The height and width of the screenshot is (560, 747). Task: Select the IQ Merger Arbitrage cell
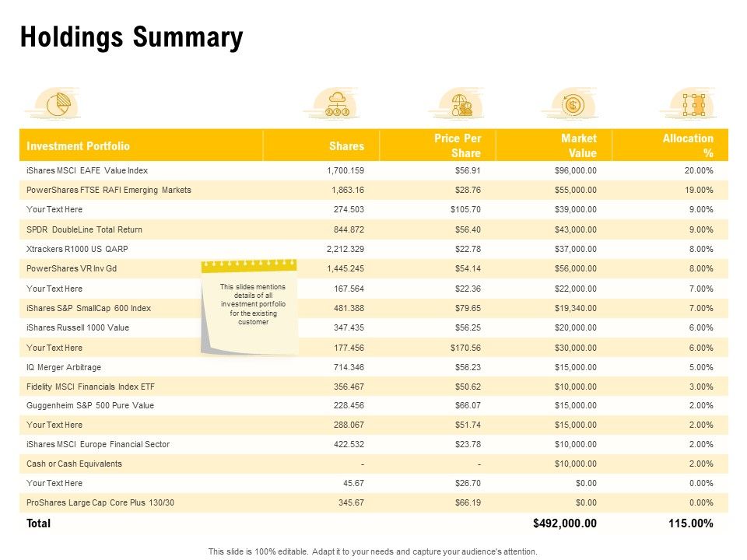pos(64,367)
